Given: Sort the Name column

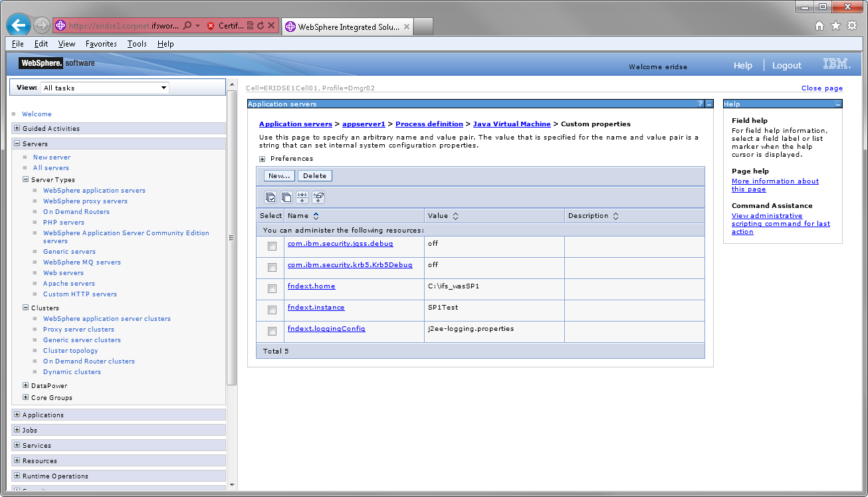Looking at the screenshot, I should 316,216.
